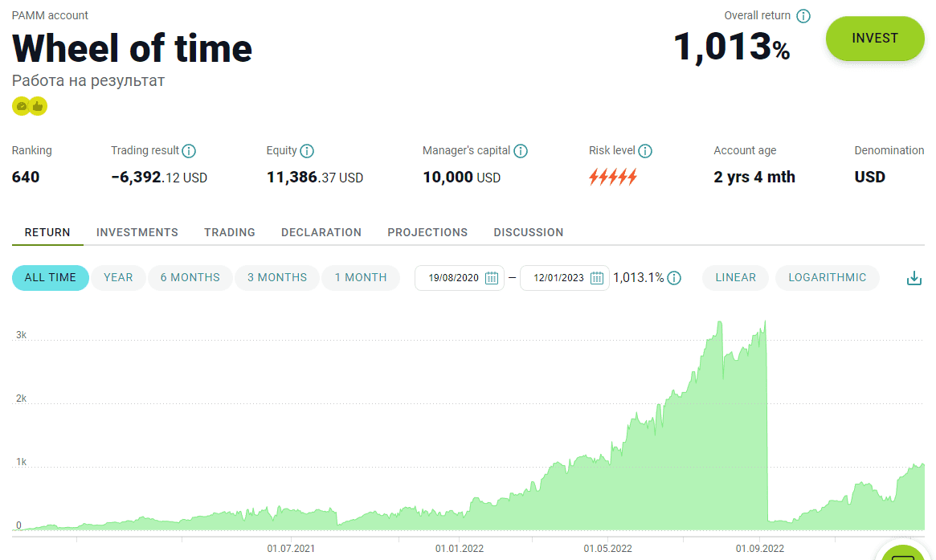Click the 01.07.2021 axis date label
The height and width of the screenshot is (560, 936).
click(x=291, y=548)
